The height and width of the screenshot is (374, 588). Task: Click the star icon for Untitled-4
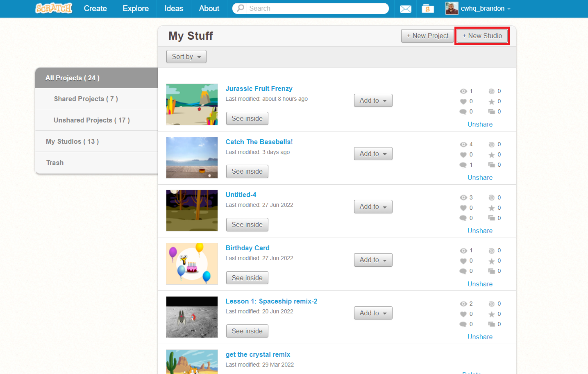(x=492, y=208)
